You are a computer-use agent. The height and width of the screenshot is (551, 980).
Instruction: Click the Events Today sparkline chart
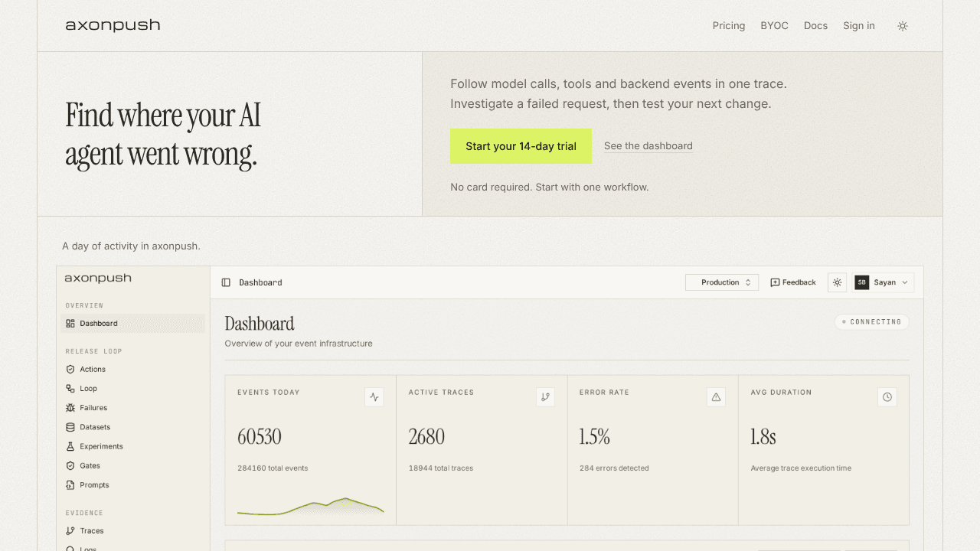coord(310,507)
